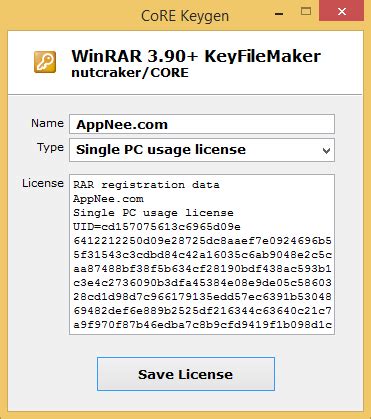Image resolution: width=371 pixels, height=419 pixels.
Task: Click the UID=cd157075613c6965d09e line
Action: tap(157, 227)
